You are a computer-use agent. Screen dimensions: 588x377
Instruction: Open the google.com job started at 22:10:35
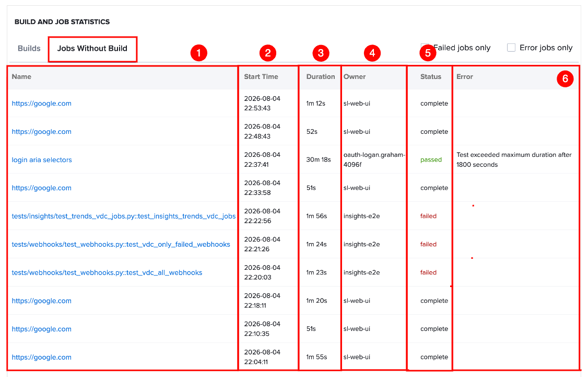pos(42,329)
